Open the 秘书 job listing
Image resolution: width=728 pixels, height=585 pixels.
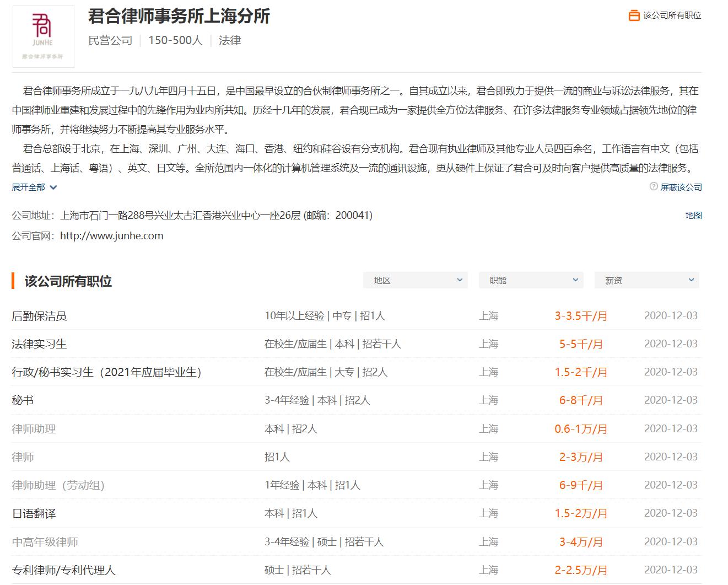coord(23,400)
